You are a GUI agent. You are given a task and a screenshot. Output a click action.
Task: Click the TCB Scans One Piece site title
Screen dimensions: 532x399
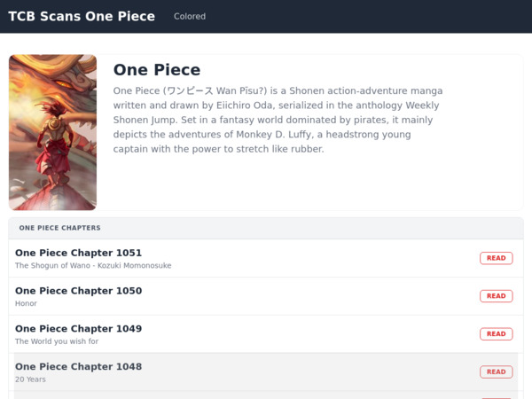(x=82, y=16)
